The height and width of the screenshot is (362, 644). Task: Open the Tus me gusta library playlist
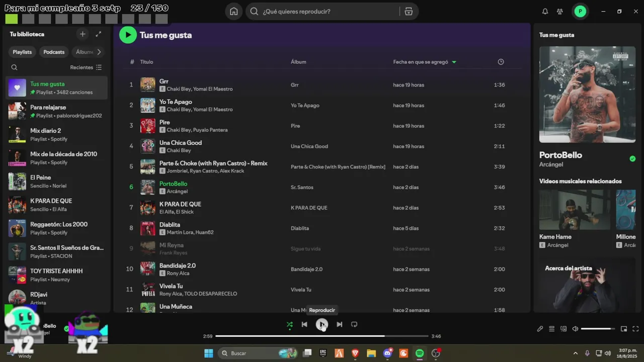pyautogui.click(x=57, y=87)
